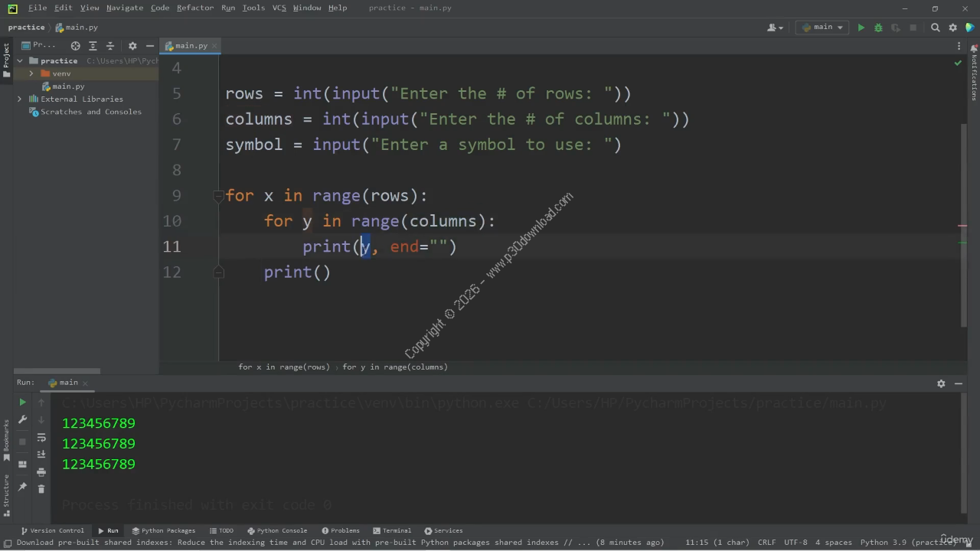Open Search Everywhere magnifier icon

[935, 28]
